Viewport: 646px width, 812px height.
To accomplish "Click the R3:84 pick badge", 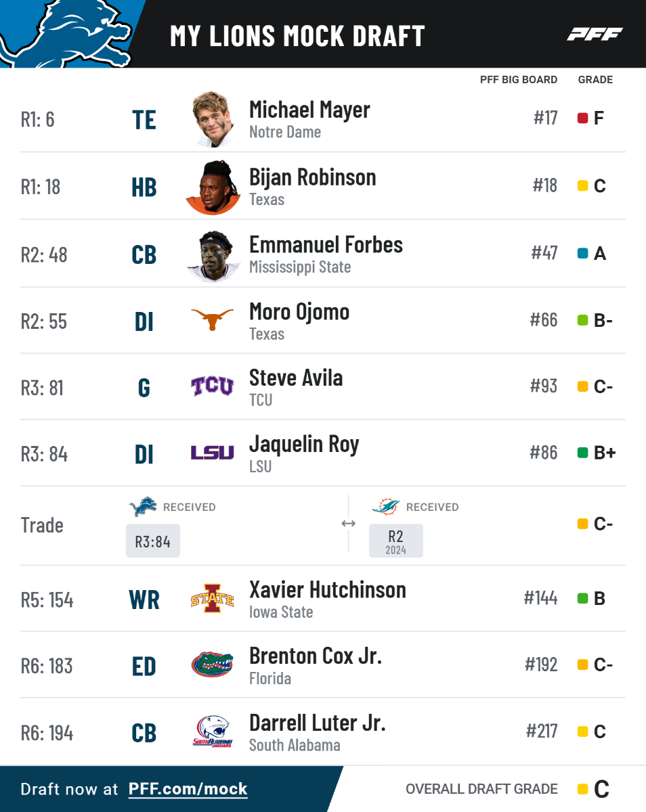I will tap(153, 541).
